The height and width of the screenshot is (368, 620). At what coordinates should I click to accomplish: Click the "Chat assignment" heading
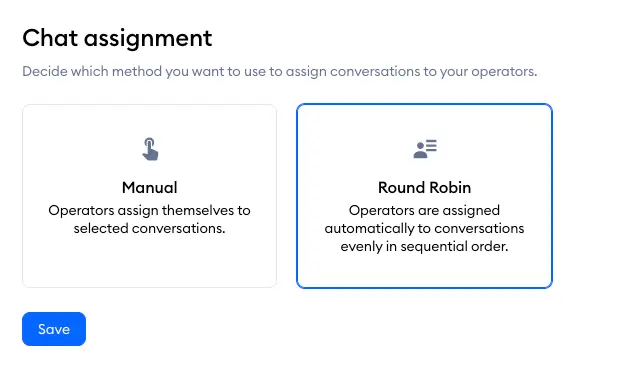(117, 38)
